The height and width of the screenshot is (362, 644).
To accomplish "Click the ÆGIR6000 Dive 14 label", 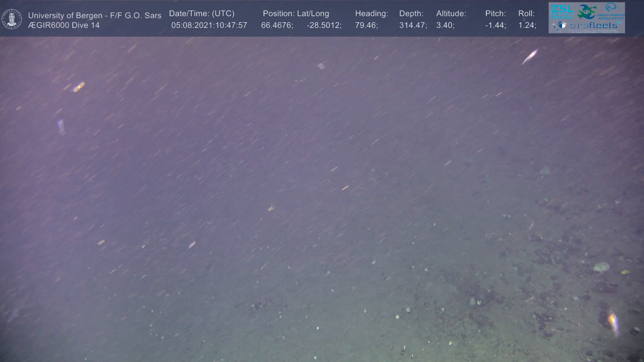I will coord(64,25).
